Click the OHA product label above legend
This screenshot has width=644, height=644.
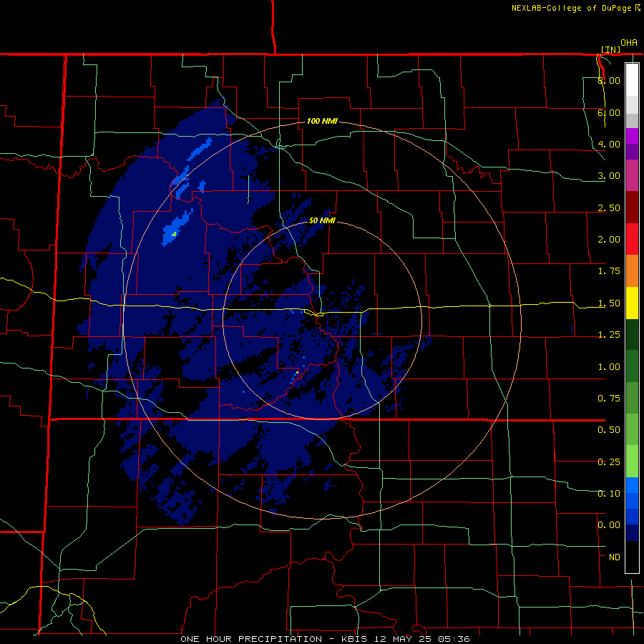pyautogui.click(x=629, y=42)
